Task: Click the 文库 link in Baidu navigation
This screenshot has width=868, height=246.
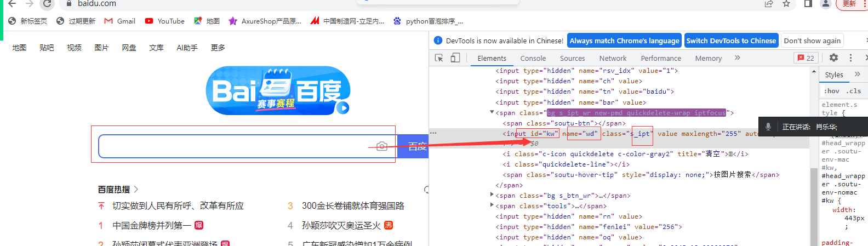Action: [x=156, y=48]
